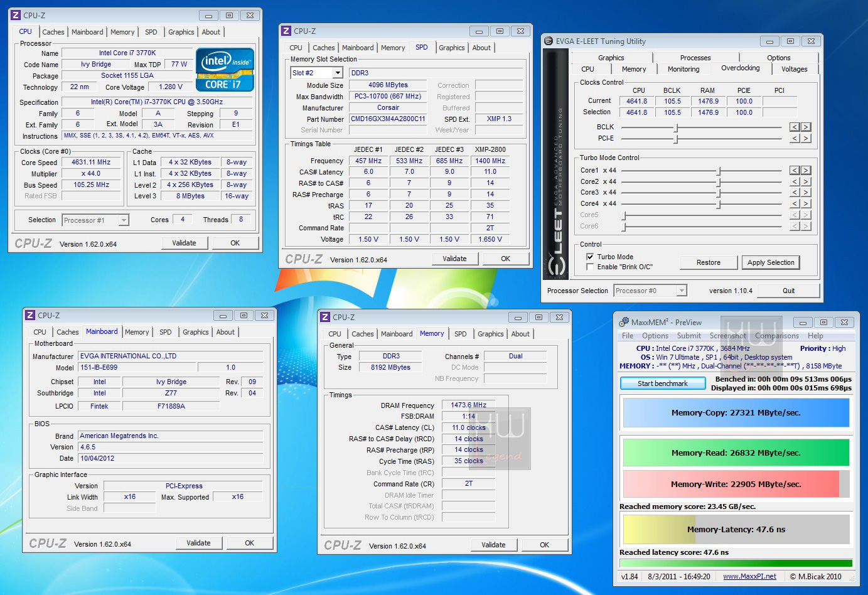The width and height of the screenshot is (868, 595).
Task: Open Options tab in E-LEET
Action: click(779, 58)
